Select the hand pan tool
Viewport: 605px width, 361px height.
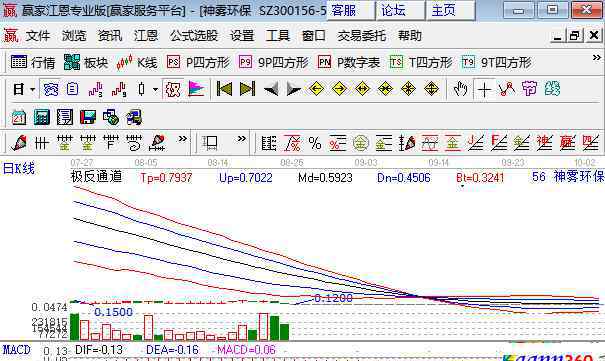460,89
